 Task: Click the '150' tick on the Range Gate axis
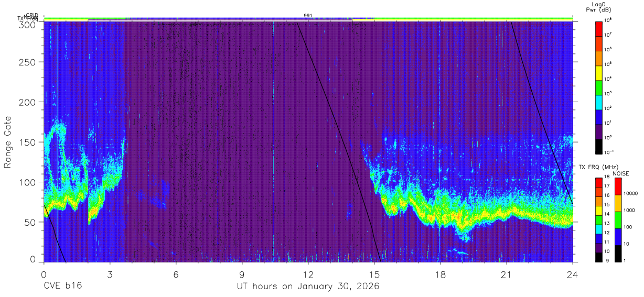(28, 142)
